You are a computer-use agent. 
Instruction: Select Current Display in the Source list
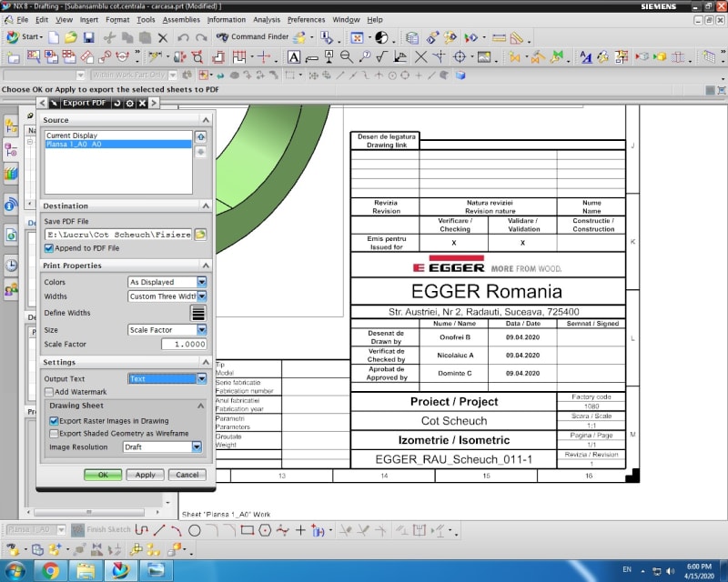pyautogui.click(x=118, y=135)
